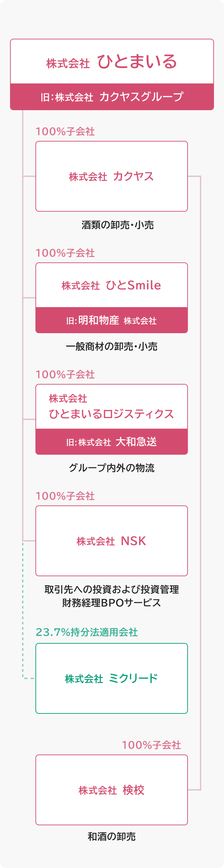
Task: Click the 一般商材の卸売・小売 description
Action: tap(112, 347)
